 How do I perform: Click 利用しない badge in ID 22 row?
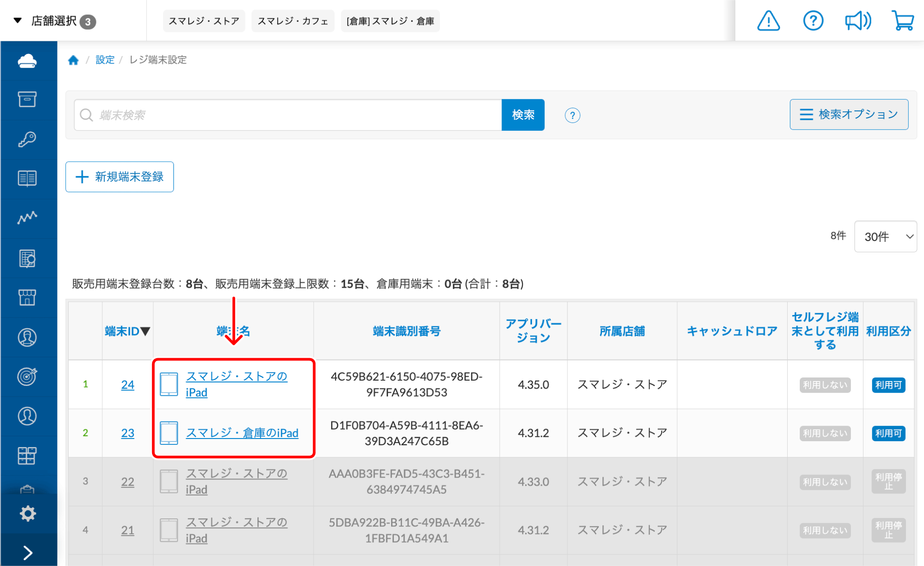pos(825,482)
